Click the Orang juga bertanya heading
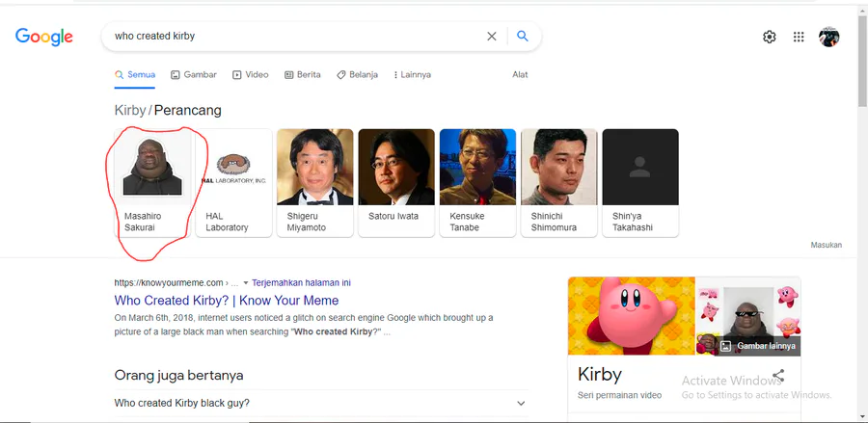The height and width of the screenshot is (423, 868). click(x=178, y=376)
